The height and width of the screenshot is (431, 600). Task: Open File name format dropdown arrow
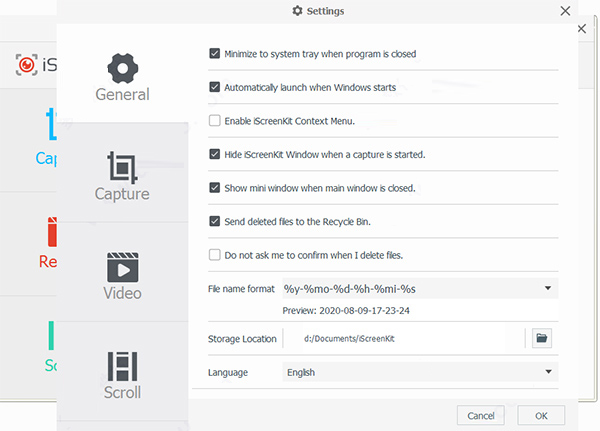point(548,288)
